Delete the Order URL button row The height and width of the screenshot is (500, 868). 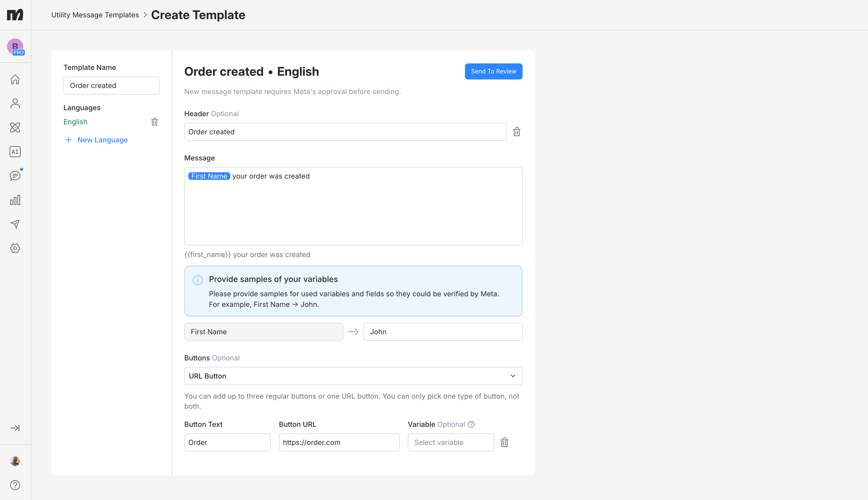504,442
